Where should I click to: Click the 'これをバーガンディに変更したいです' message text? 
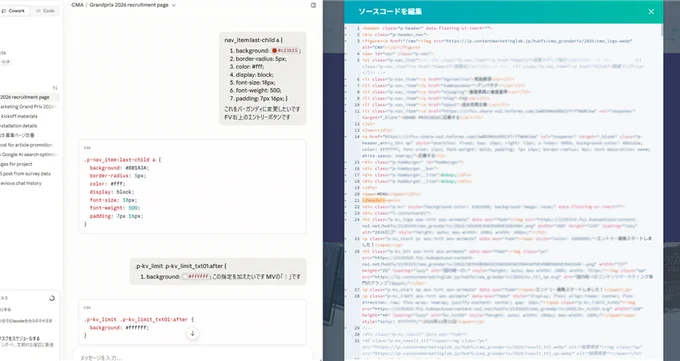tap(262, 109)
